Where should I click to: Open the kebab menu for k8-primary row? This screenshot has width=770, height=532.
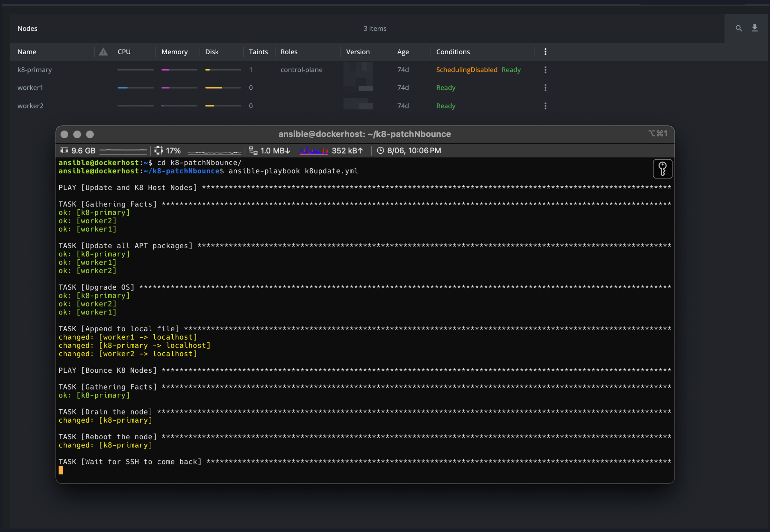click(x=545, y=70)
